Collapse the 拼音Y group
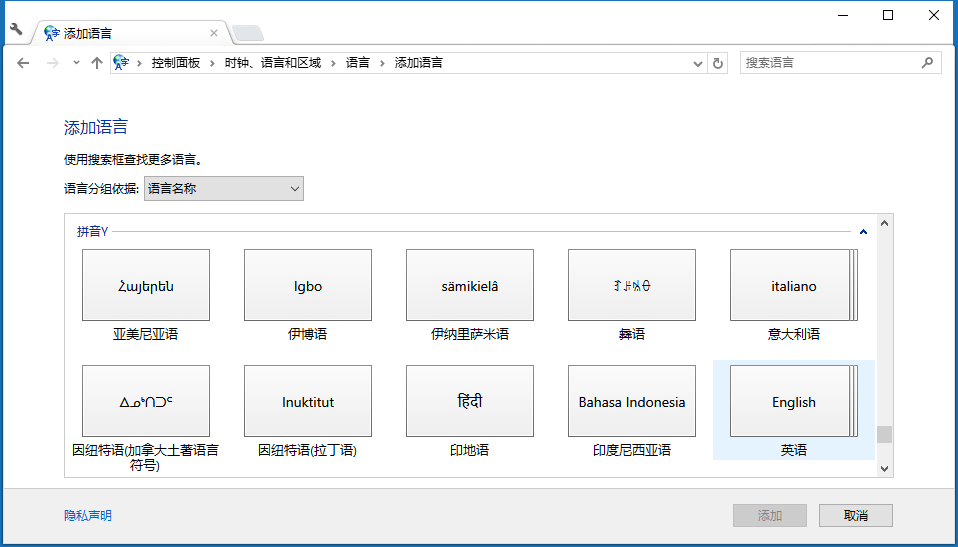Screen dimensions: 958x547 (x=863, y=232)
